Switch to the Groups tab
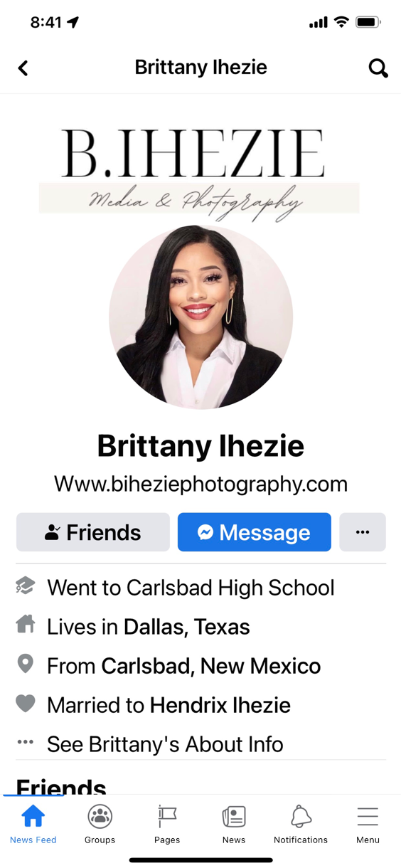Viewport: 401px width, 868px height. tap(100, 823)
